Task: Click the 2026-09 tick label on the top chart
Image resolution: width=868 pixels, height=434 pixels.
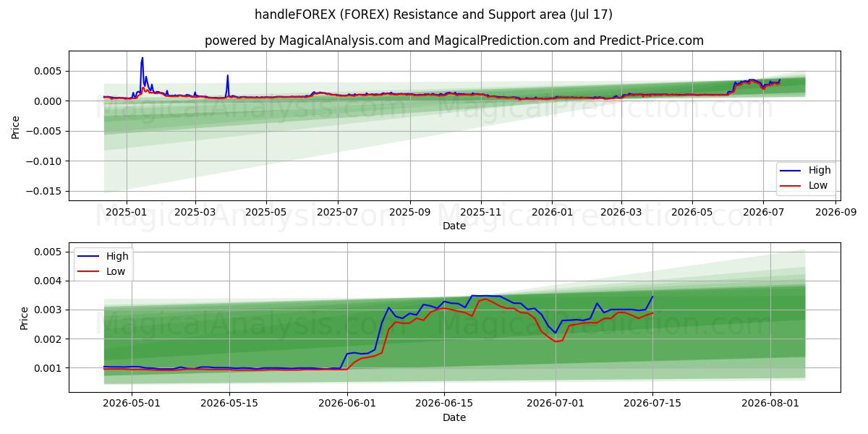Action: point(837,212)
